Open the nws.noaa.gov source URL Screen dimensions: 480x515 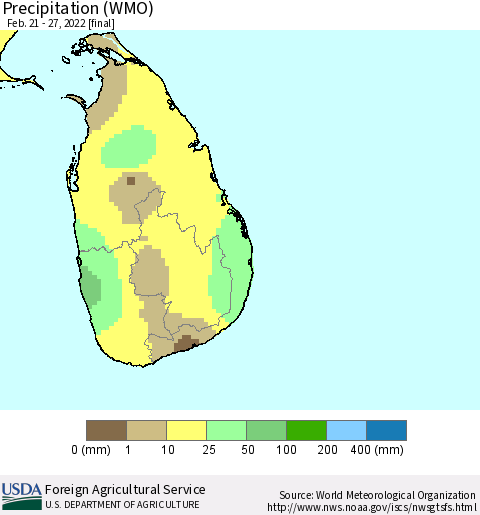372,507
